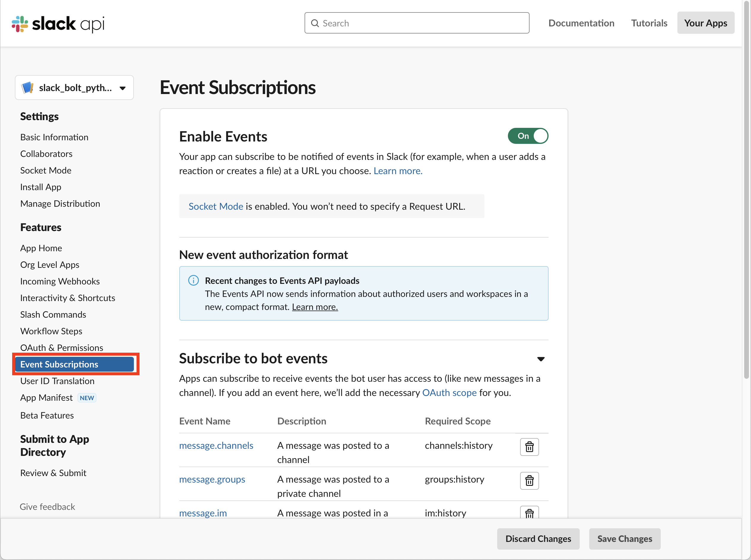The height and width of the screenshot is (560, 751).
Task: Click the search magnifier icon
Action: click(315, 23)
